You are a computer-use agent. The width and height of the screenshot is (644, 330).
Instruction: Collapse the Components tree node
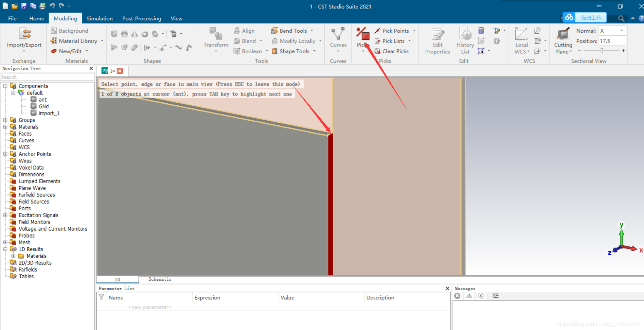click(x=5, y=86)
